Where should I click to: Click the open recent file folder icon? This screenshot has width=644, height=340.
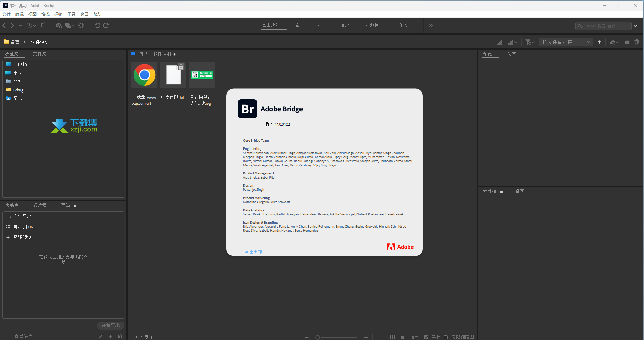614,42
